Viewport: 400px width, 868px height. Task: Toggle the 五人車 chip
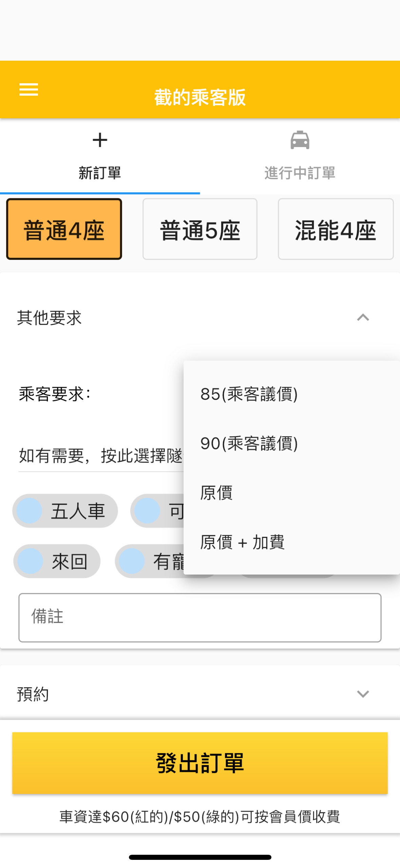(x=65, y=511)
